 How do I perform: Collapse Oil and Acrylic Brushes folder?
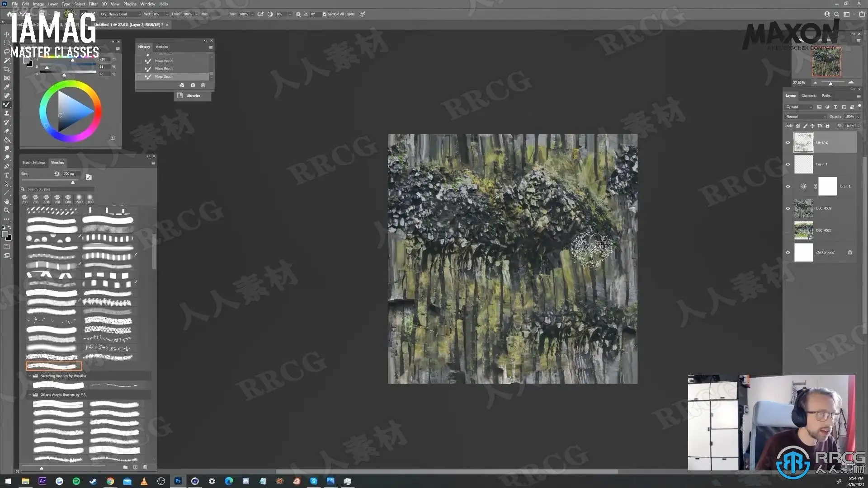[30, 394]
